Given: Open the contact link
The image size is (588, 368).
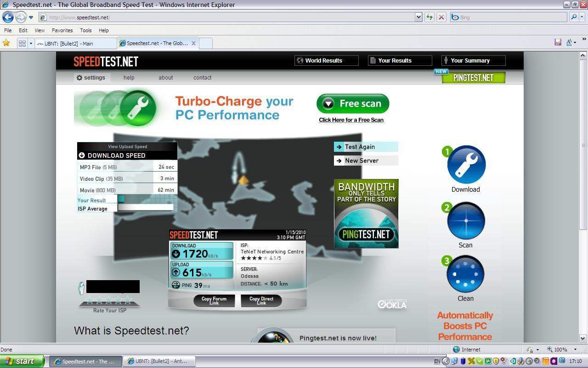Looking at the screenshot, I should [203, 78].
